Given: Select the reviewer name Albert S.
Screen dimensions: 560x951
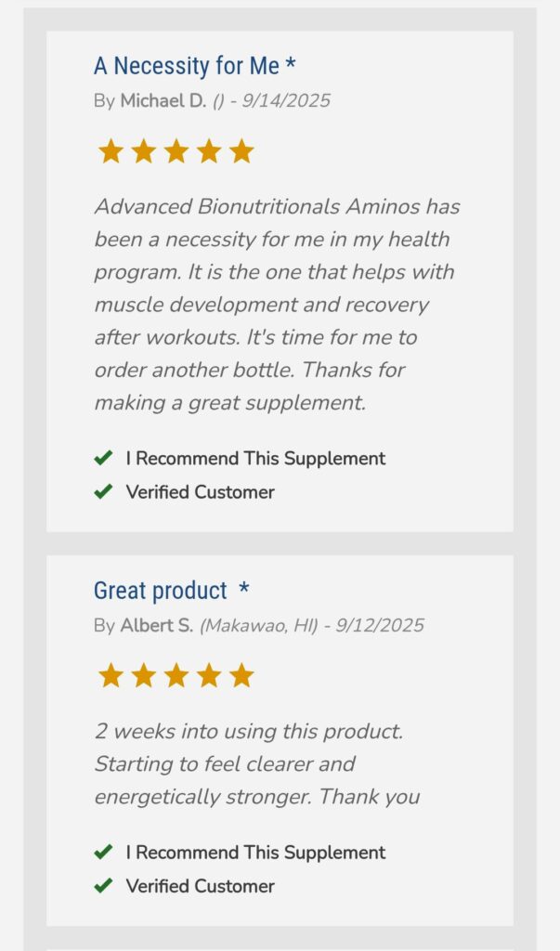Looking at the screenshot, I should pos(156,625).
